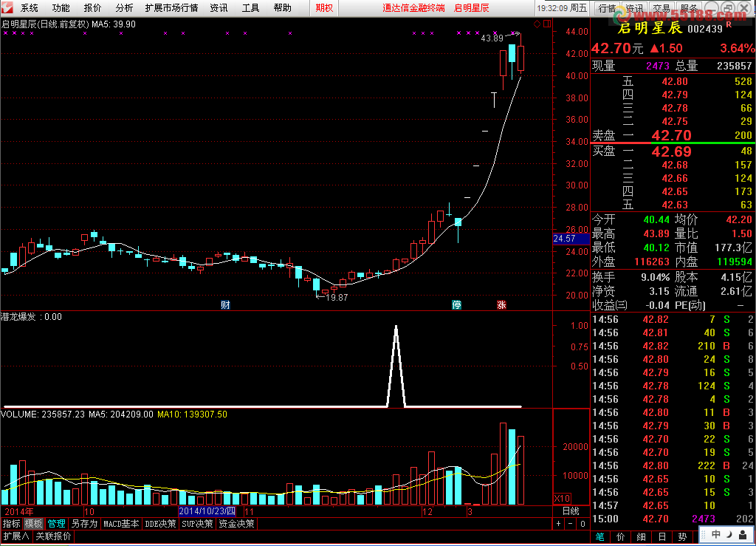756x546 pixels.
Task: Reset chart zoom with the 0 button
Action: click(x=583, y=523)
